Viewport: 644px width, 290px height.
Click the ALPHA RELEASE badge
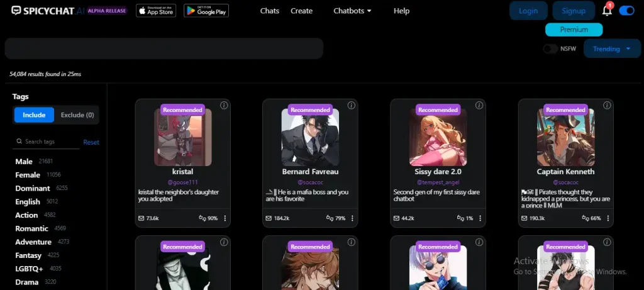107,11
